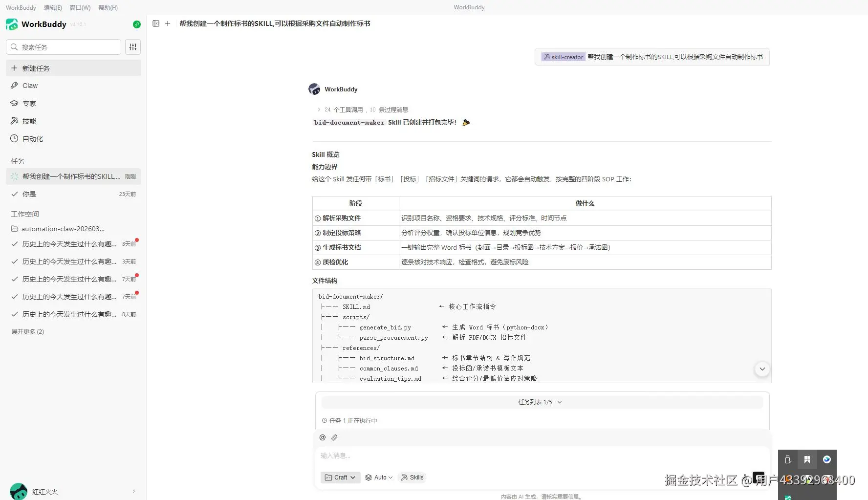
Task: Click 新建任务 button
Action: (x=73, y=68)
